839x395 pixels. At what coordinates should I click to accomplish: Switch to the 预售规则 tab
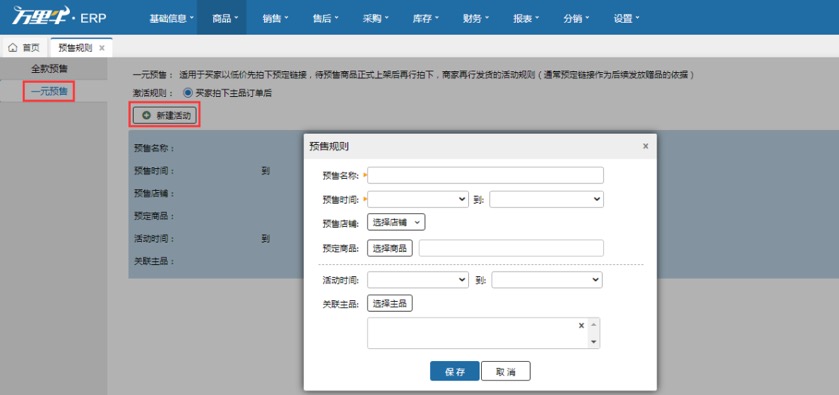pos(75,48)
